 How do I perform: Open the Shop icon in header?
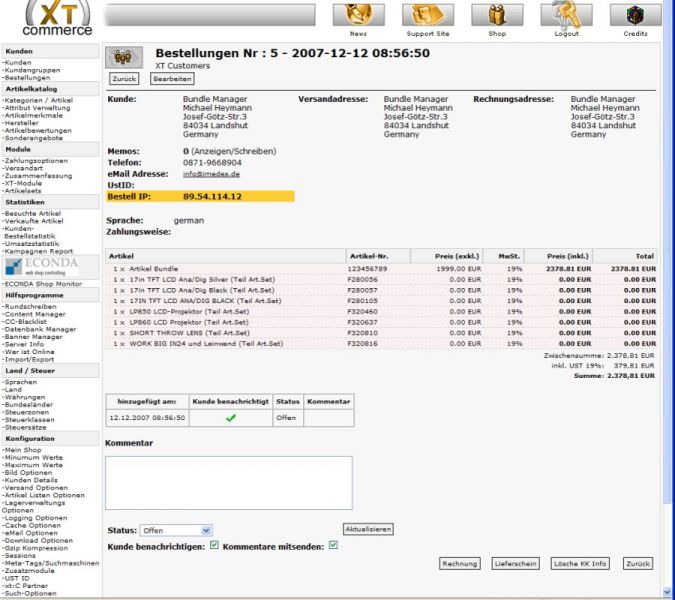pyautogui.click(x=497, y=15)
